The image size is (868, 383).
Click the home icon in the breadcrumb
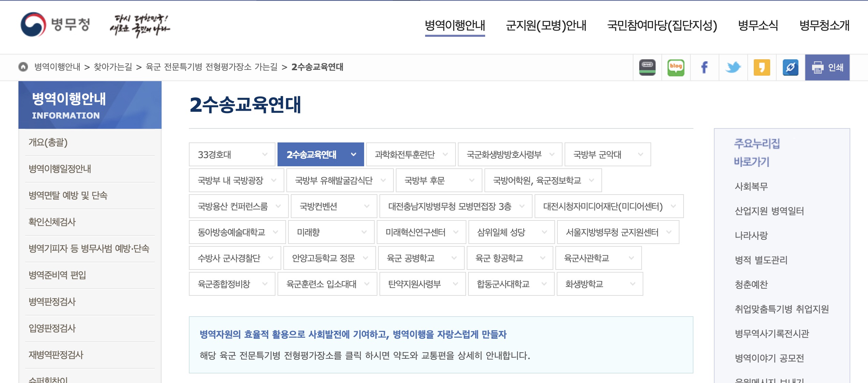(x=23, y=67)
